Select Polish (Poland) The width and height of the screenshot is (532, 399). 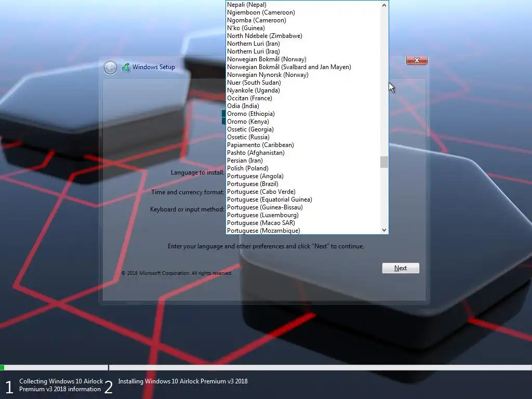pos(303,169)
